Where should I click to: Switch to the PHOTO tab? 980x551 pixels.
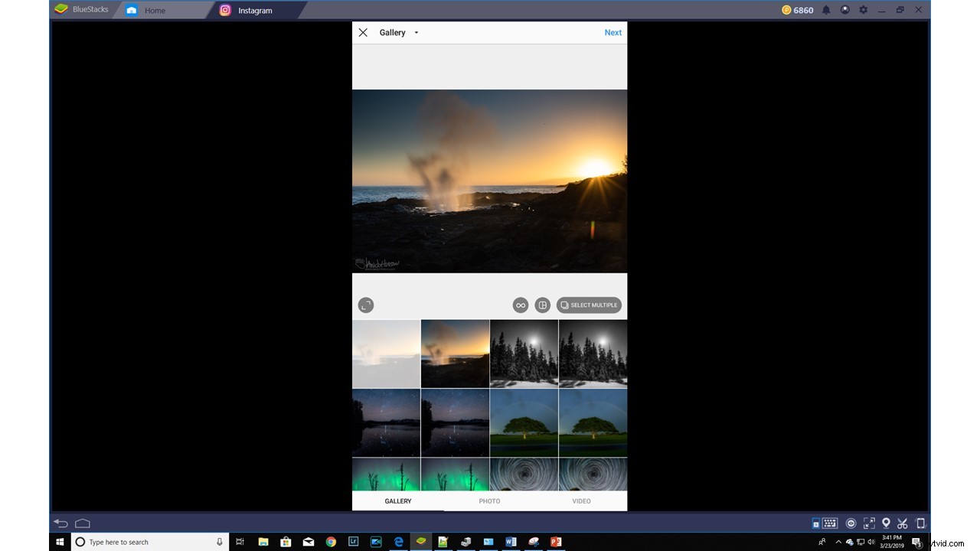click(489, 501)
